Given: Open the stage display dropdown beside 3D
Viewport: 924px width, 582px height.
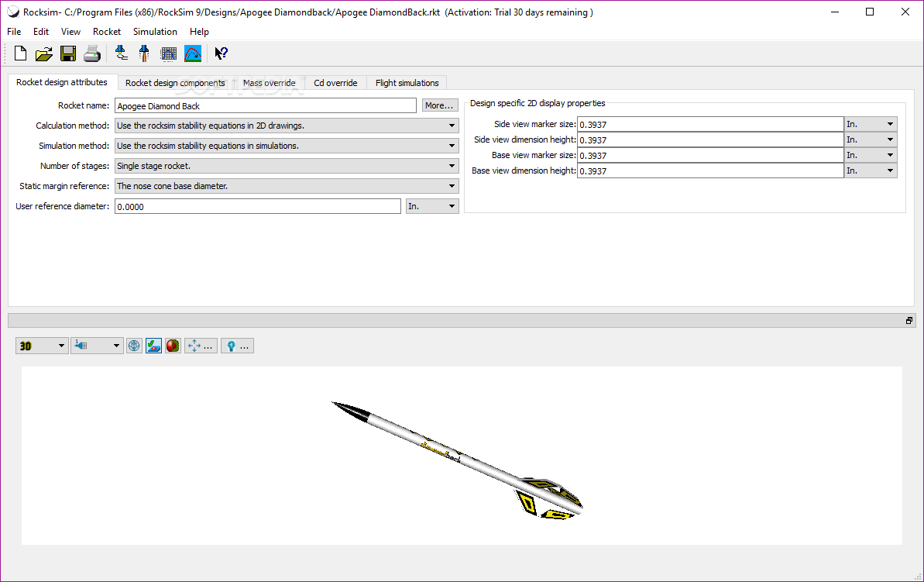Looking at the screenshot, I should tap(97, 346).
